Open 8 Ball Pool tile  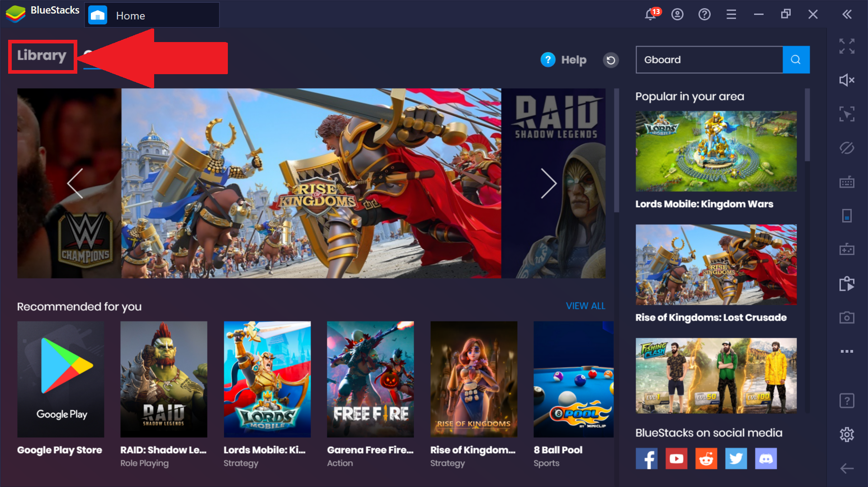pos(574,379)
